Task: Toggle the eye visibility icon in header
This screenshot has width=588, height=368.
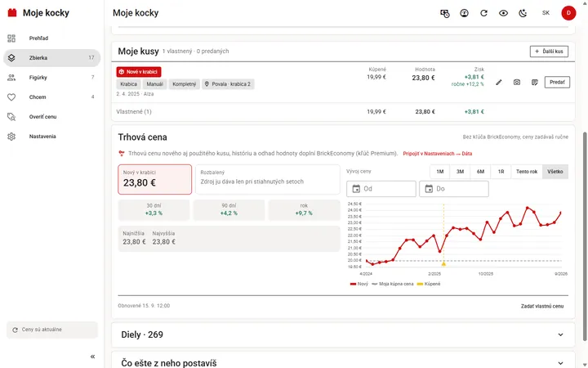Action: (503, 13)
